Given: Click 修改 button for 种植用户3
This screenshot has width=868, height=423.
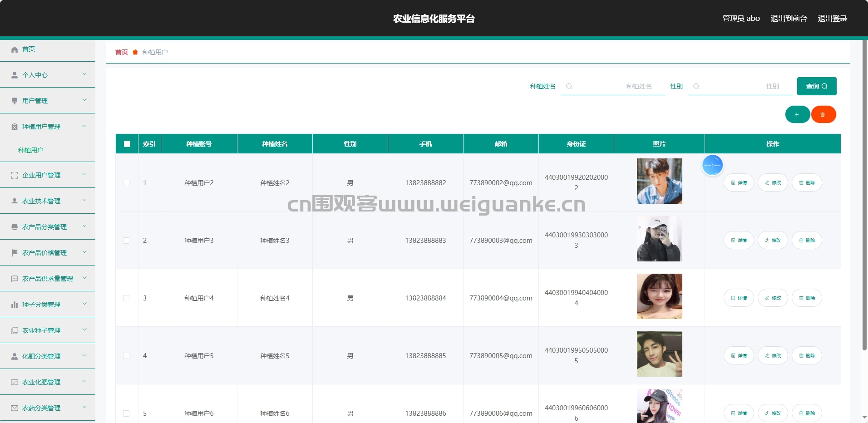Looking at the screenshot, I should point(773,240).
